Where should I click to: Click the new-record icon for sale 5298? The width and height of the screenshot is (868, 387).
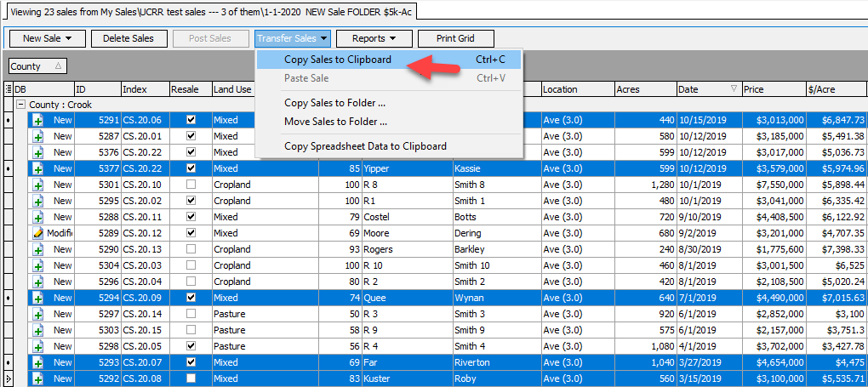pyautogui.click(x=37, y=346)
